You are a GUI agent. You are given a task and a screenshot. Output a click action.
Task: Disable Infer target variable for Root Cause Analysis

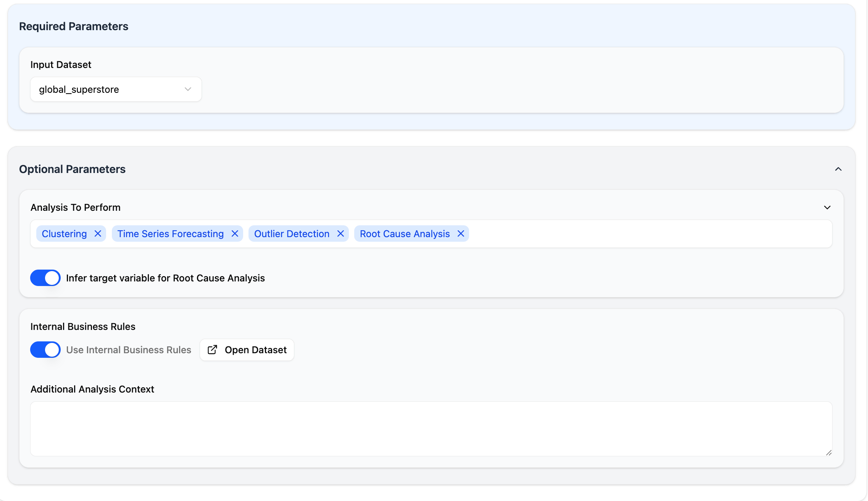coord(45,278)
